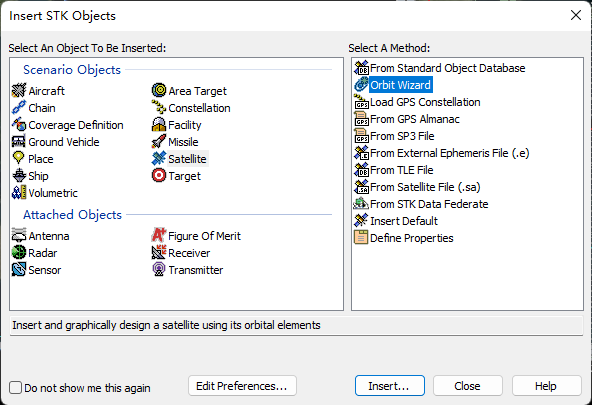The width and height of the screenshot is (592, 405).
Task: Select the Target bullseye icon
Action: pos(159,176)
